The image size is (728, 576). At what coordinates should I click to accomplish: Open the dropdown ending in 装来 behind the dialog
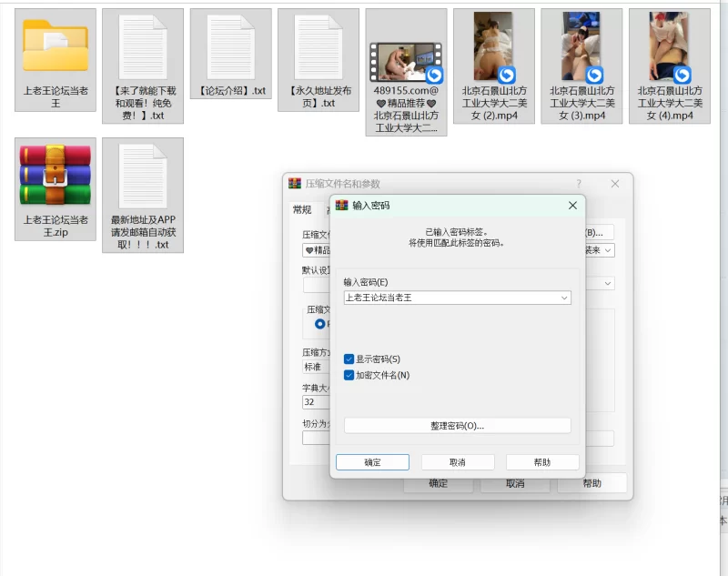click(608, 250)
